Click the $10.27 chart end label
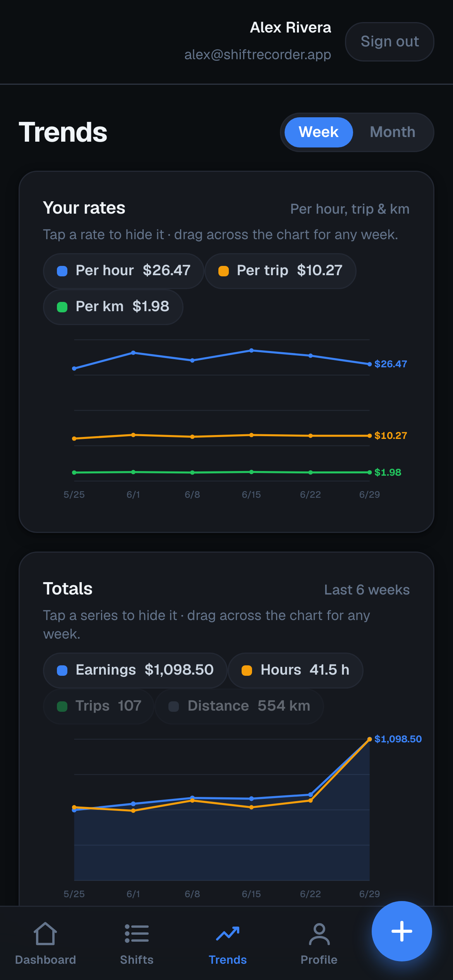The width and height of the screenshot is (453, 980). [x=391, y=435]
